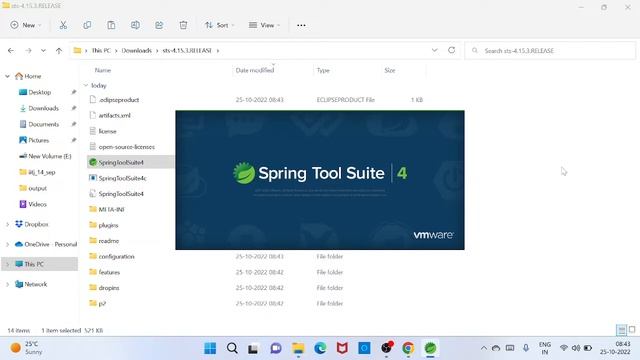Viewport: 640px width, 360px height.
Task: Open the See more three-dots menu
Action: 301,25
